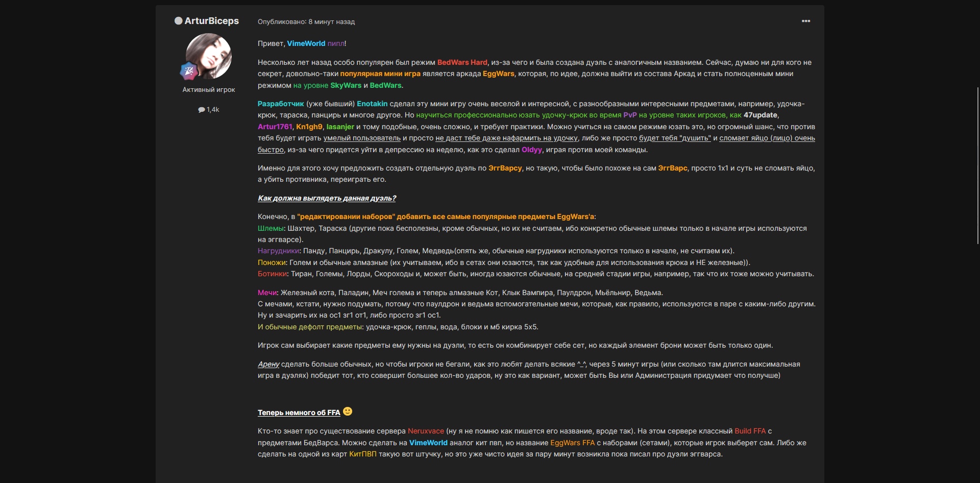Click the red Neruxvace server name

[426, 431]
